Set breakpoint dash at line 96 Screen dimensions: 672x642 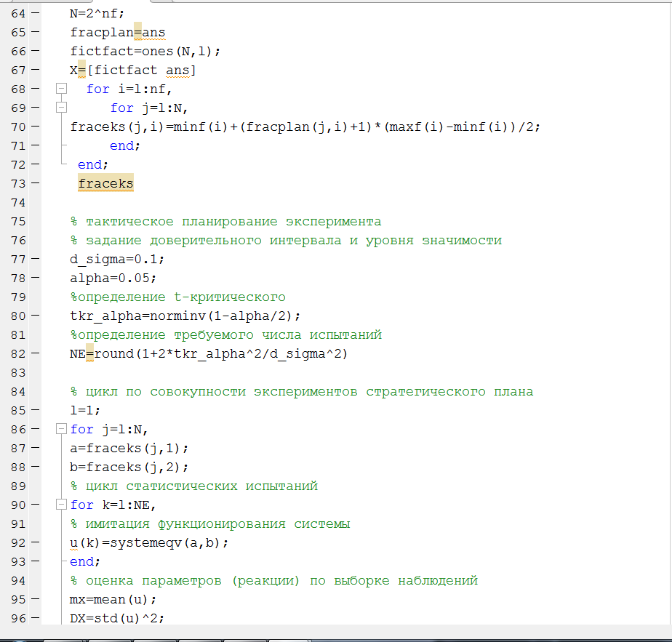coord(35,618)
